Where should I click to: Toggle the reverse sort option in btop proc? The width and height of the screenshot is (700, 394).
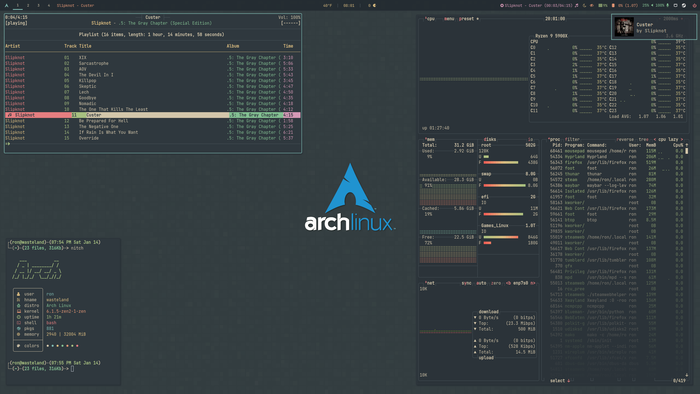click(625, 139)
